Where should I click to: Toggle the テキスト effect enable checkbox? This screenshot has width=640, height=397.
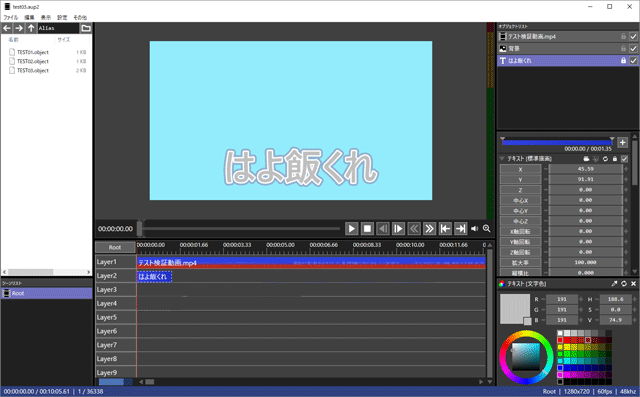[x=624, y=159]
